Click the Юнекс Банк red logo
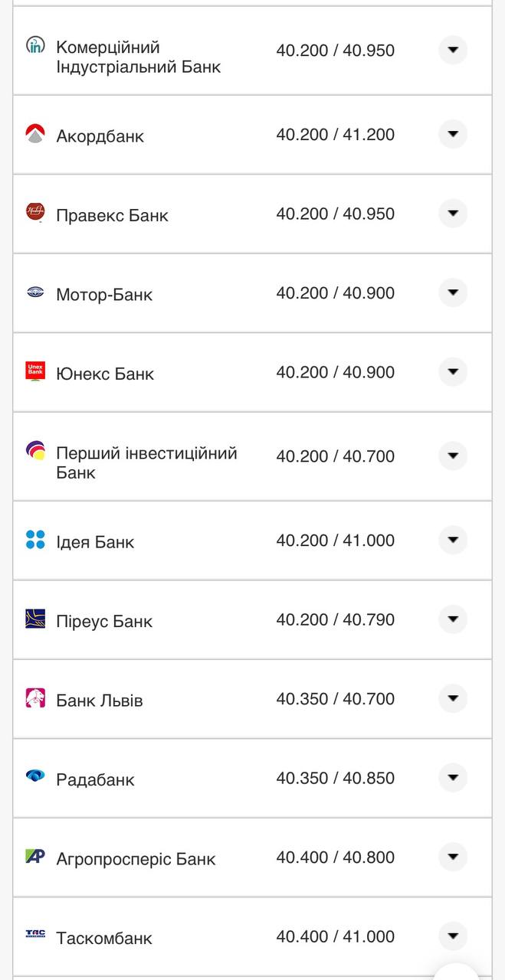This screenshot has width=505, height=980. [35, 371]
